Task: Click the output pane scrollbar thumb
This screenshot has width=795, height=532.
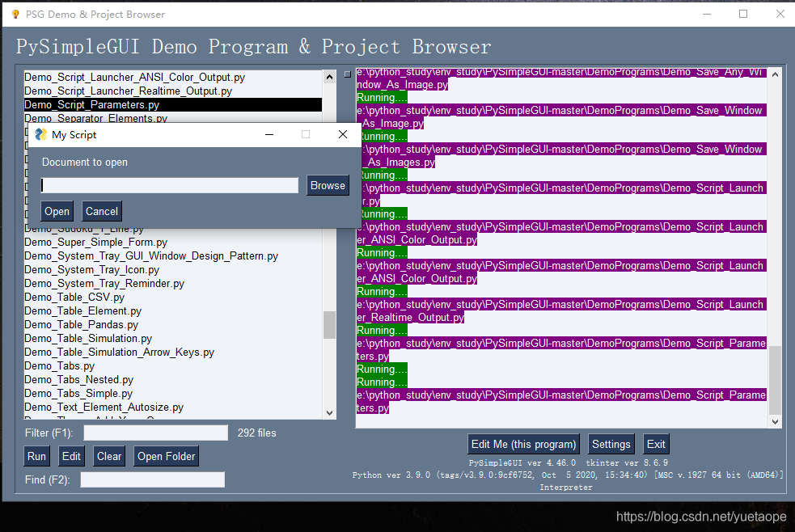Action: (776, 381)
